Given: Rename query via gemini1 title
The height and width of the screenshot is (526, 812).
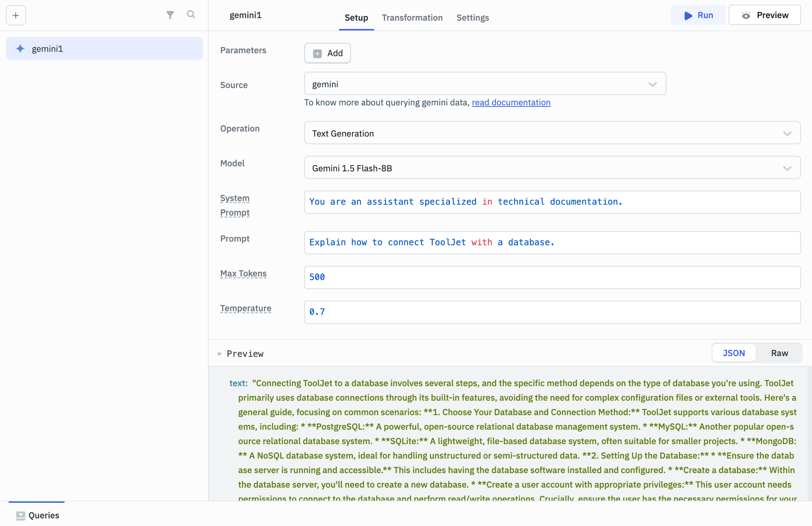Looking at the screenshot, I should click(x=246, y=15).
